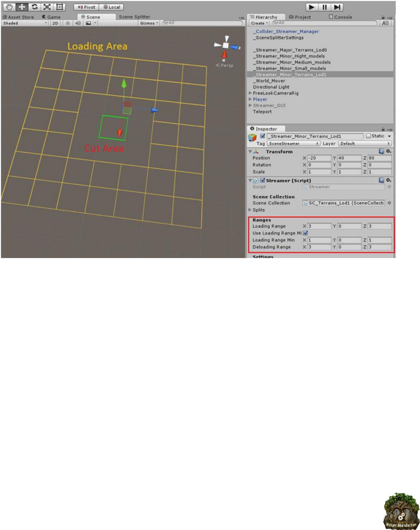Viewport: 420px width, 530px height.
Task: Click the scene orientation gizmo cube
Action: tap(226, 45)
